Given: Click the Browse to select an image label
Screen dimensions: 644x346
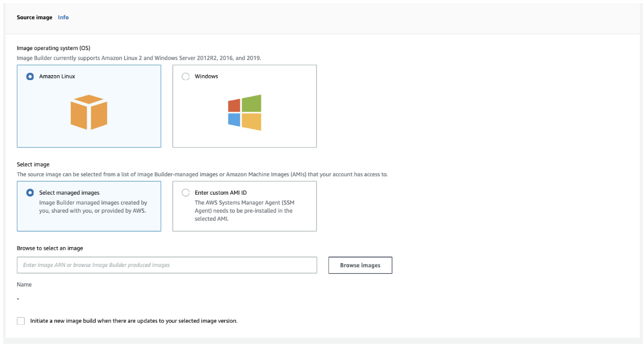Looking at the screenshot, I should [50, 248].
